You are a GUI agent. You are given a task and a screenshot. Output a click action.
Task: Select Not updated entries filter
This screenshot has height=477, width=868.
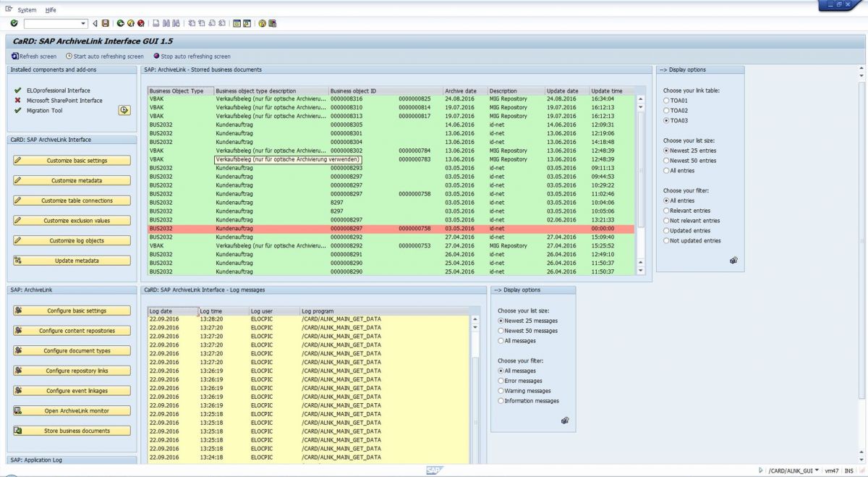(666, 241)
